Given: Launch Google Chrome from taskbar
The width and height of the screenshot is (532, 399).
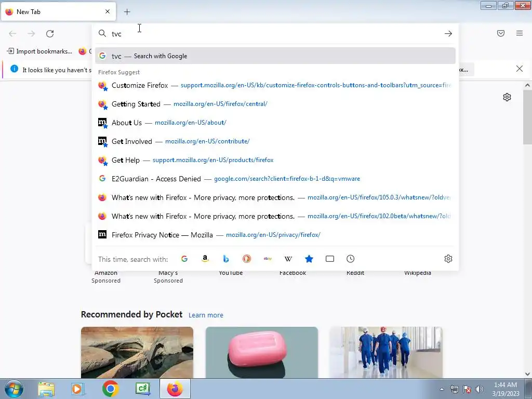Looking at the screenshot, I should (x=110, y=389).
